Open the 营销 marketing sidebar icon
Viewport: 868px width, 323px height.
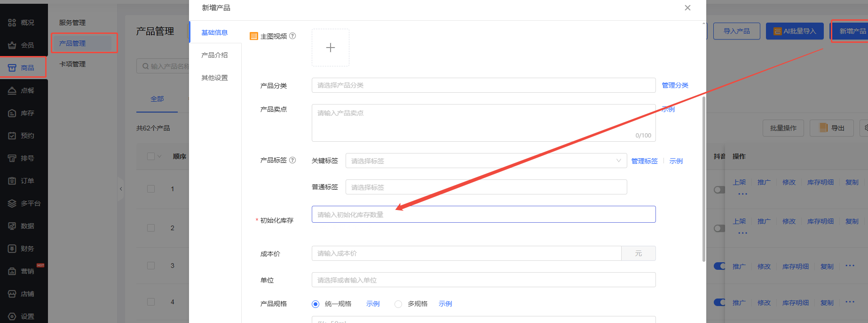tap(12, 271)
